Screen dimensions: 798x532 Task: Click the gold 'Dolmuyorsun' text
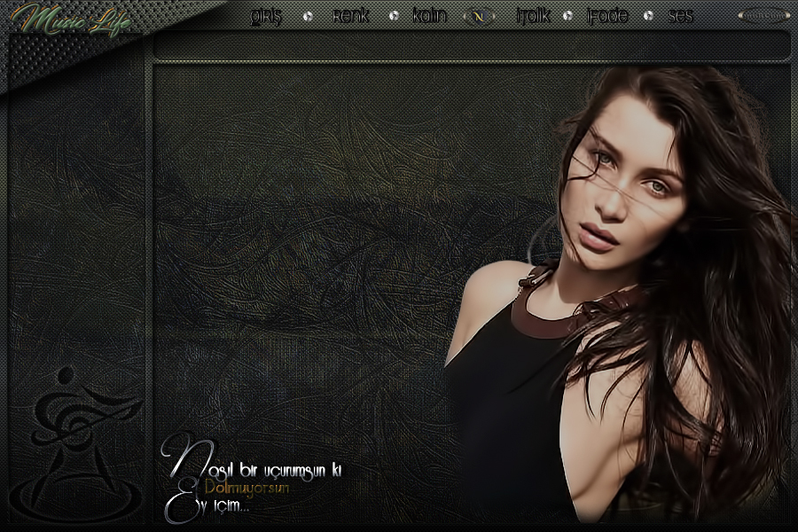246,488
